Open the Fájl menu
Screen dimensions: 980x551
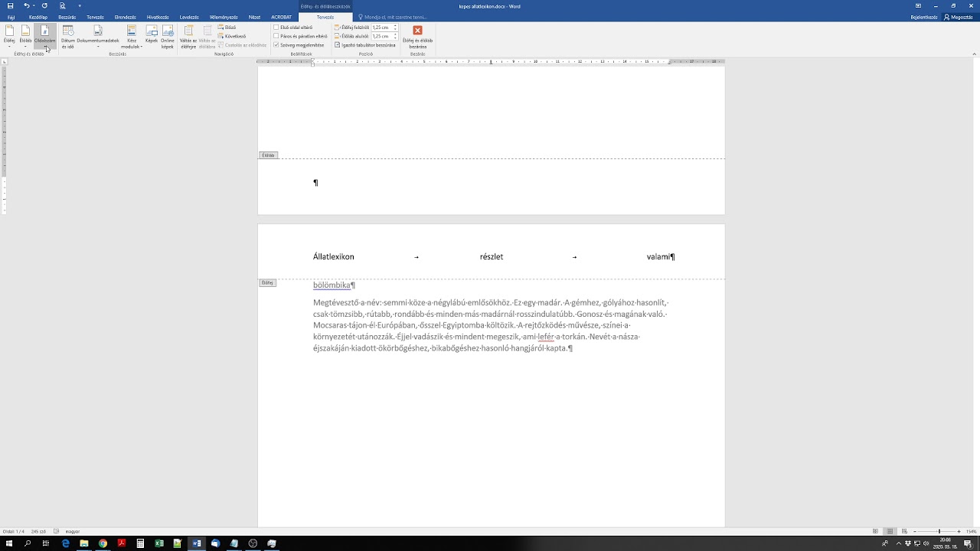(11, 17)
